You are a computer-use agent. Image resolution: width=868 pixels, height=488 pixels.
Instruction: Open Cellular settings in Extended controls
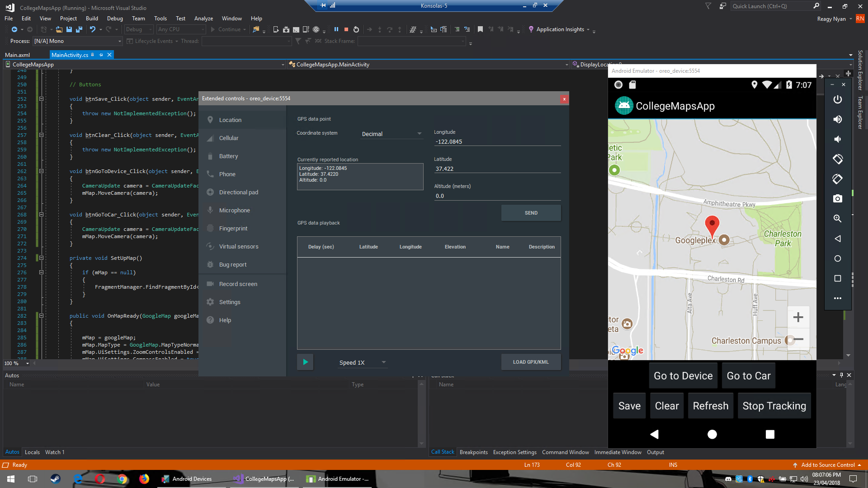(242, 138)
